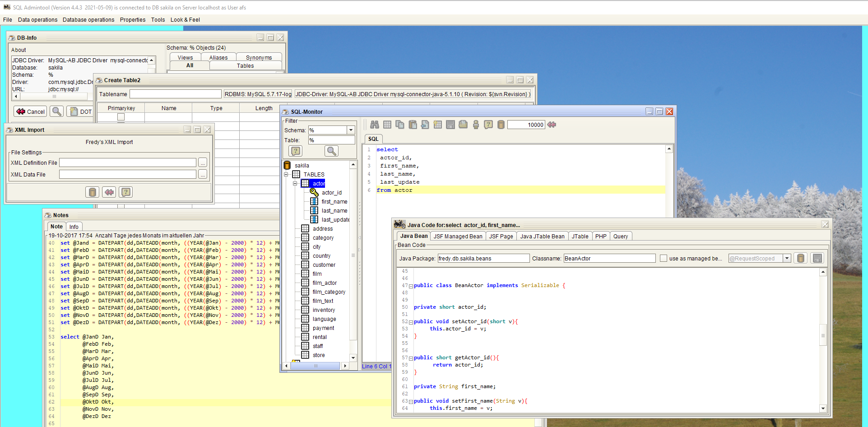
Task: Switch to the JSF Managed Bean tab
Action: (458, 236)
